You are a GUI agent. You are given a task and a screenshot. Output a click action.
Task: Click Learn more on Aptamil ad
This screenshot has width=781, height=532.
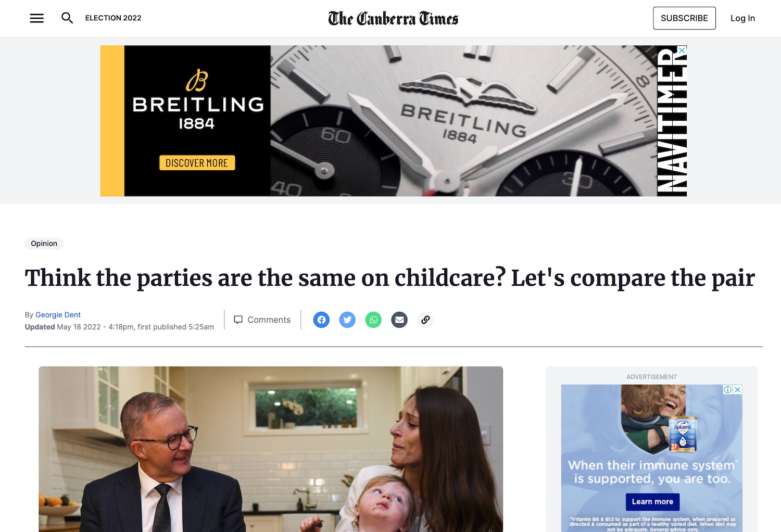point(652,502)
